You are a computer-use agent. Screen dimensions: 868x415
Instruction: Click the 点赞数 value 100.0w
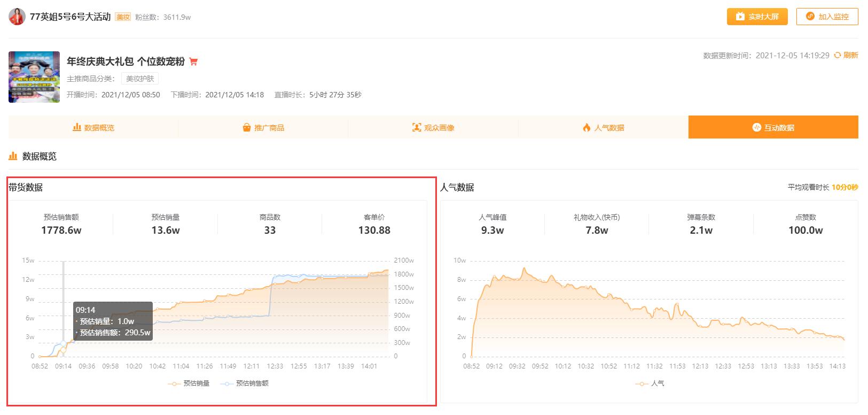806,230
